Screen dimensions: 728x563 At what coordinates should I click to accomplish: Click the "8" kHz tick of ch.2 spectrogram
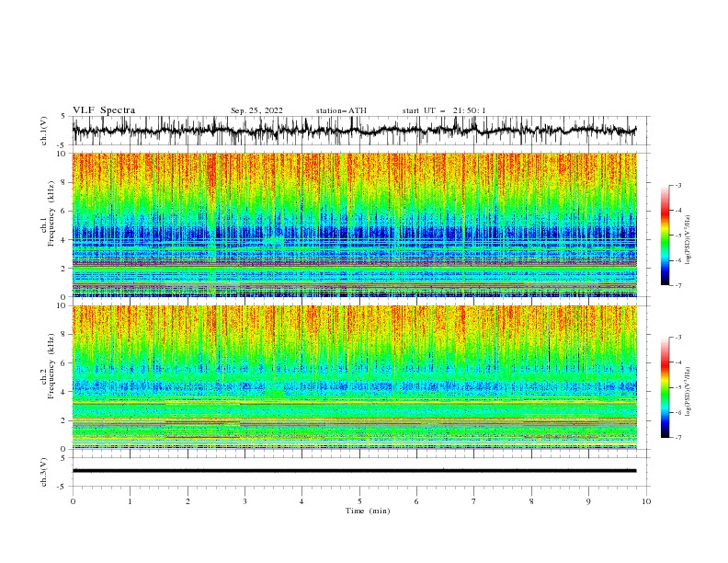click(65, 335)
